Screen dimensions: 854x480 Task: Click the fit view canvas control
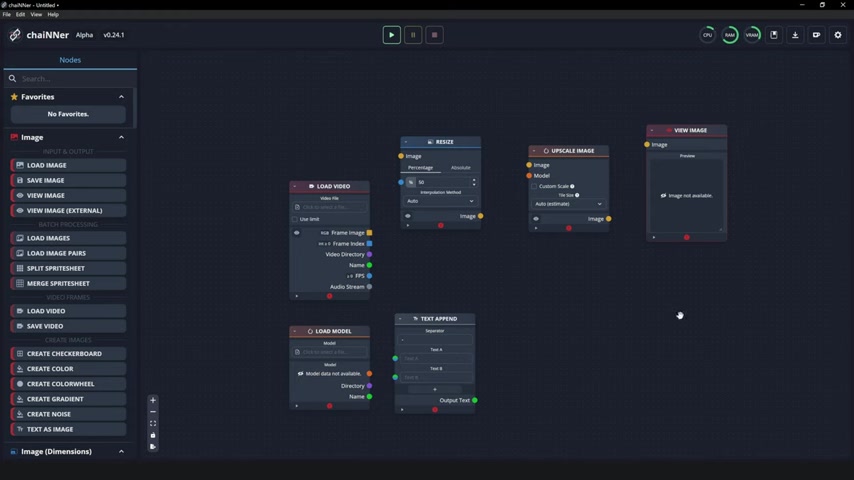(153, 423)
